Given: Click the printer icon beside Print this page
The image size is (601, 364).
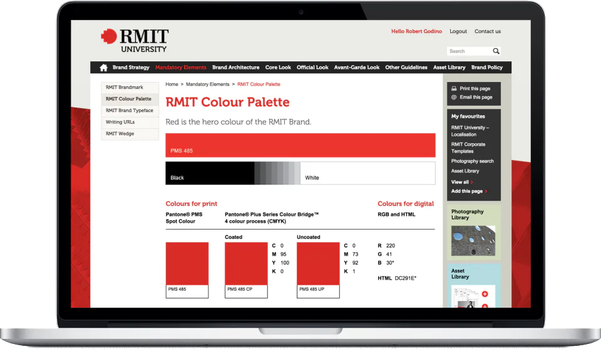Looking at the screenshot, I should click(454, 88).
